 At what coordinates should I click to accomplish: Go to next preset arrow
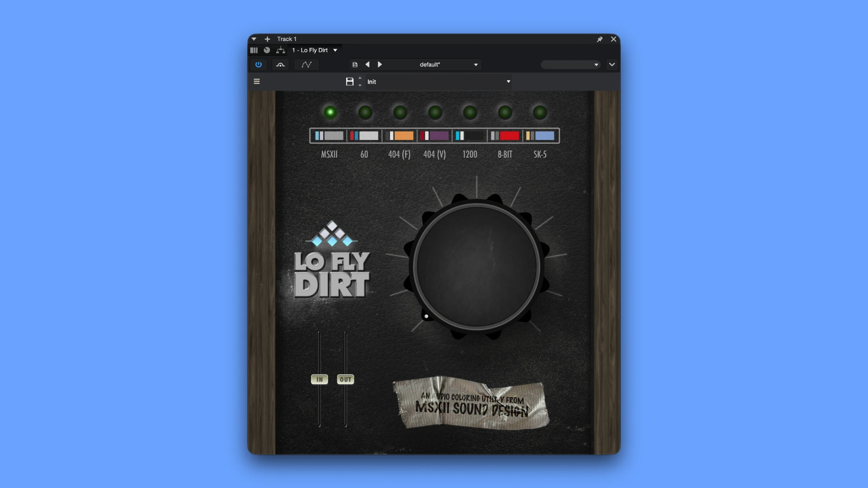(x=380, y=65)
